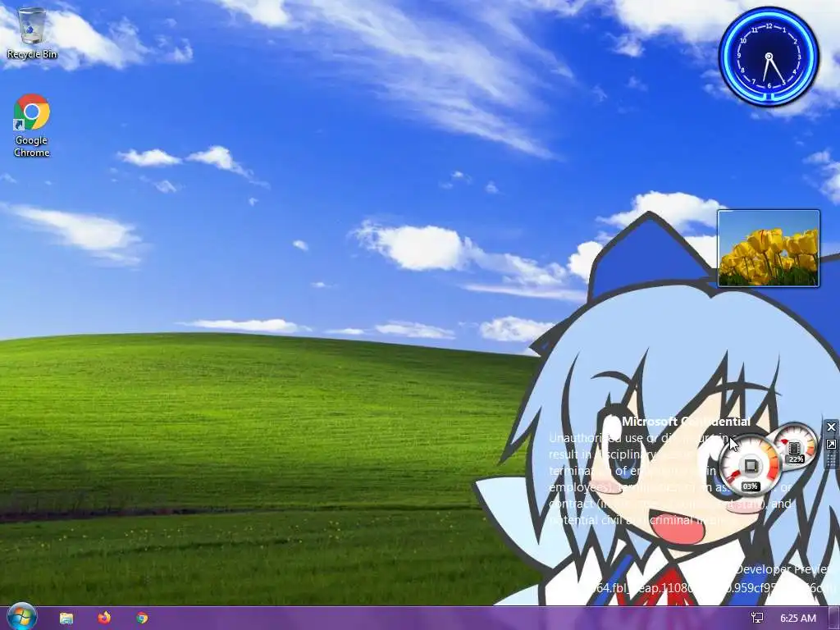Click the memory gauge showing 22%
This screenshot has height=630, width=840.
coord(795,445)
